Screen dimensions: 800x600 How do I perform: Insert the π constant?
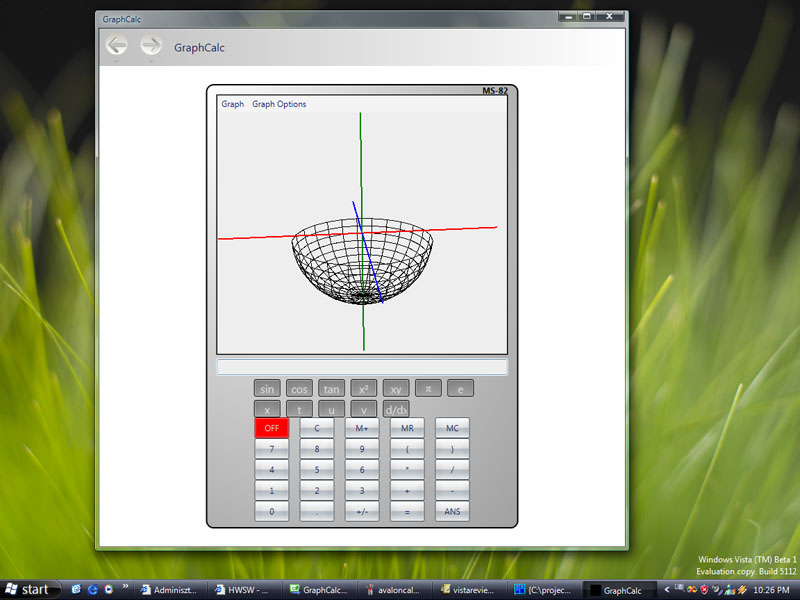428,389
